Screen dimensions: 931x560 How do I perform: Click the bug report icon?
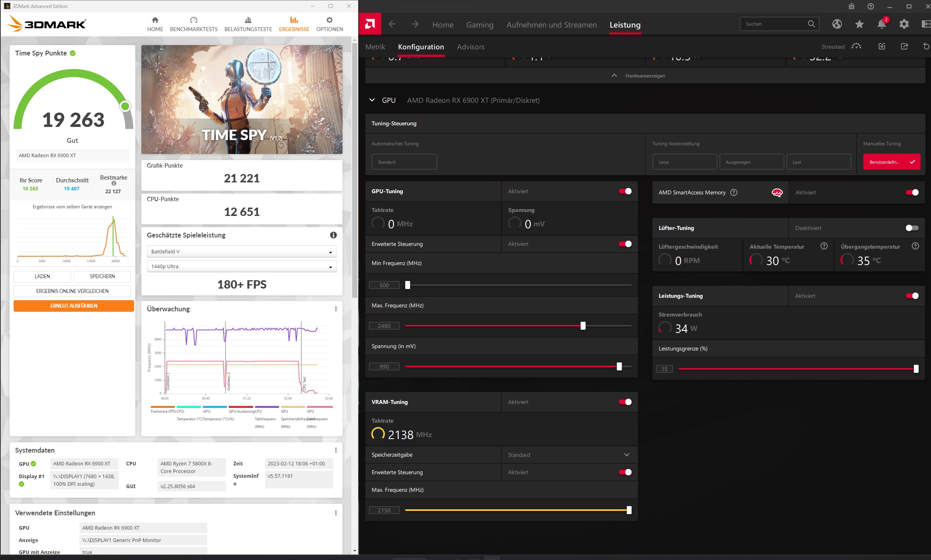851,6
